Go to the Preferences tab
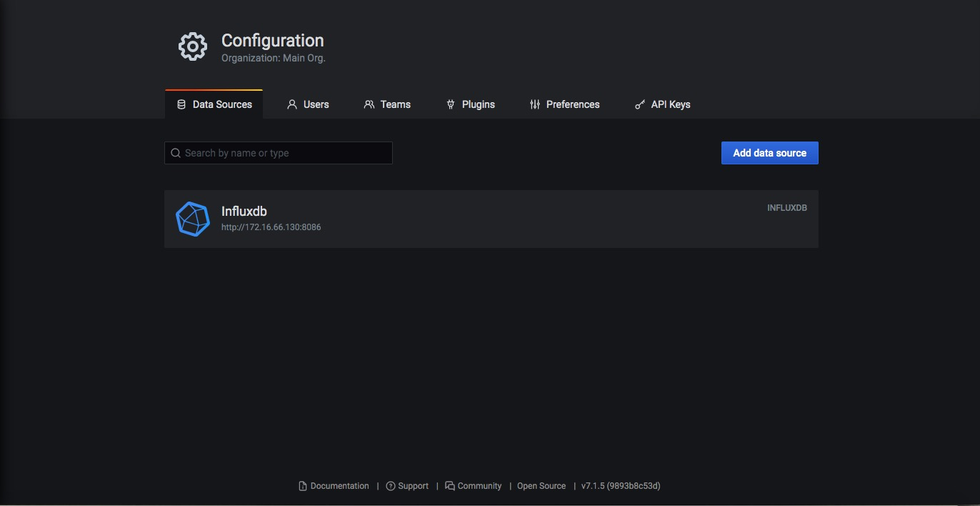980x506 pixels. 564,104
